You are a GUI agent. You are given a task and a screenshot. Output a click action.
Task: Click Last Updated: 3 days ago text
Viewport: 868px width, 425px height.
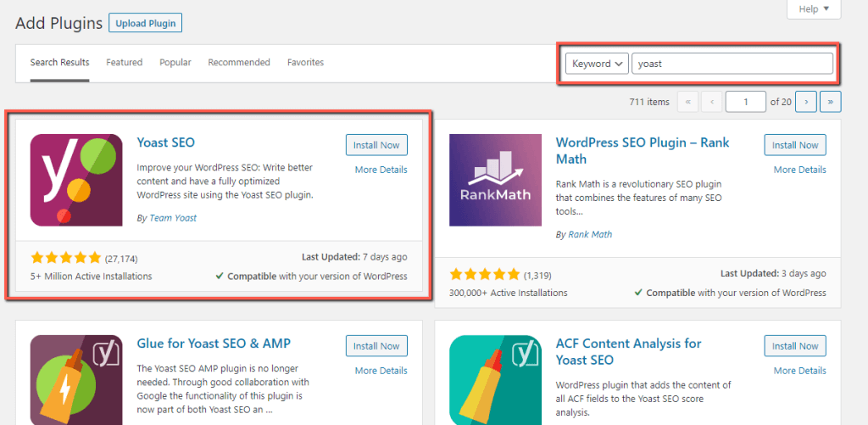pos(773,274)
